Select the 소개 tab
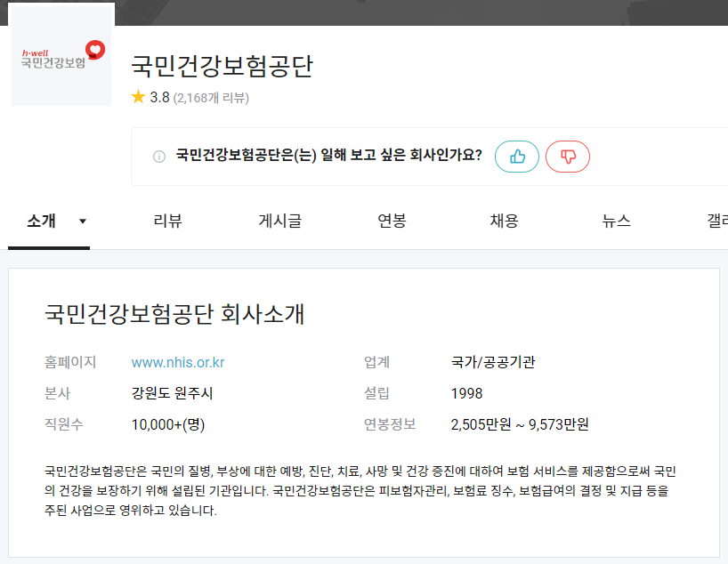This screenshot has width=728, height=564. pyautogui.click(x=41, y=221)
